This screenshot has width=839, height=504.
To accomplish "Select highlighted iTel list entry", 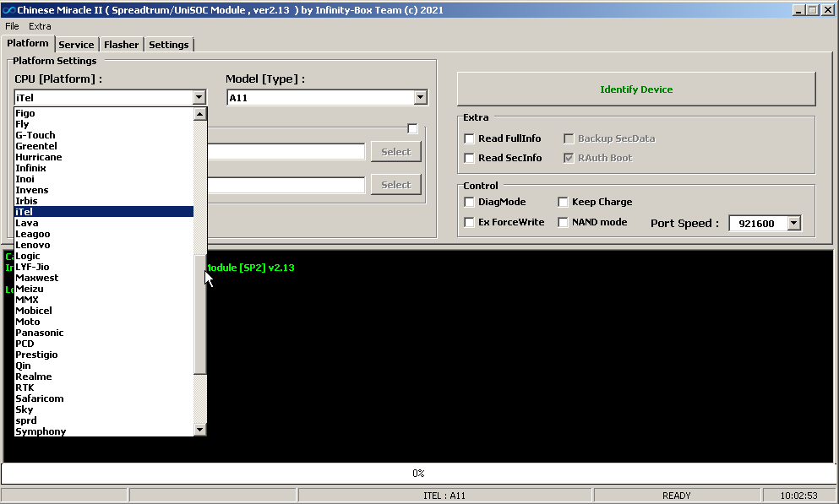I will [x=104, y=212].
